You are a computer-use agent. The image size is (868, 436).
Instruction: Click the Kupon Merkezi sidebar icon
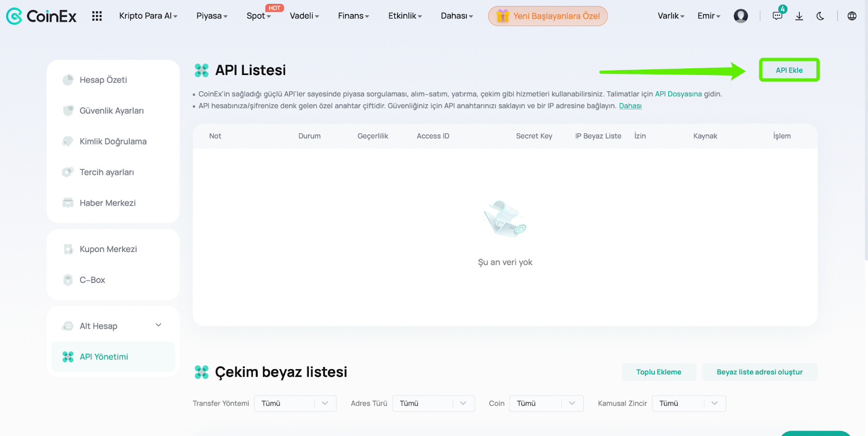click(68, 249)
